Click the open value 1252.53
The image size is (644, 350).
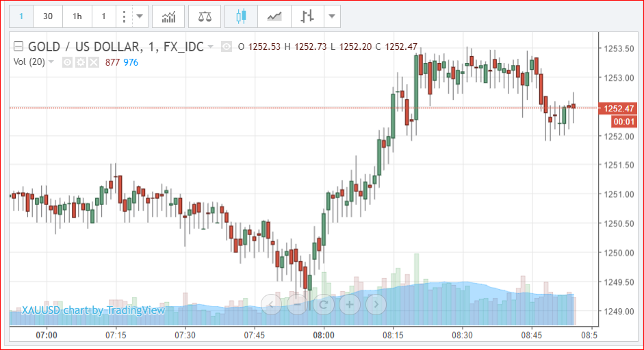point(264,46)
